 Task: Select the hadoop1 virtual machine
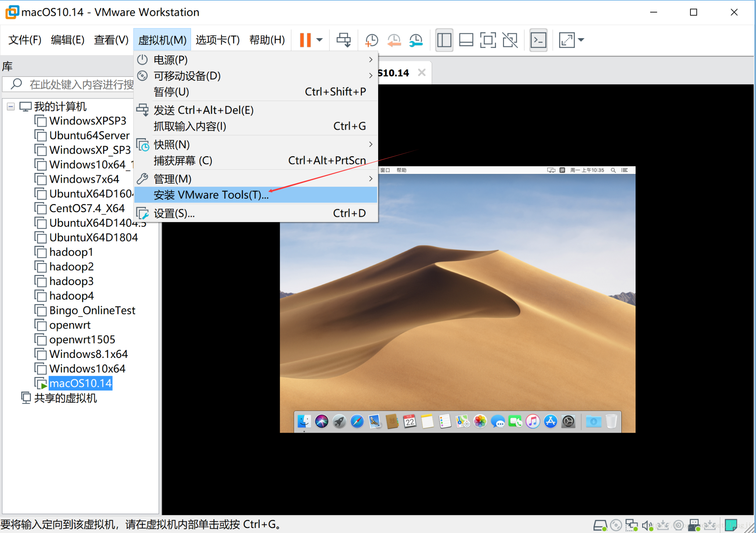pos(71,252)
